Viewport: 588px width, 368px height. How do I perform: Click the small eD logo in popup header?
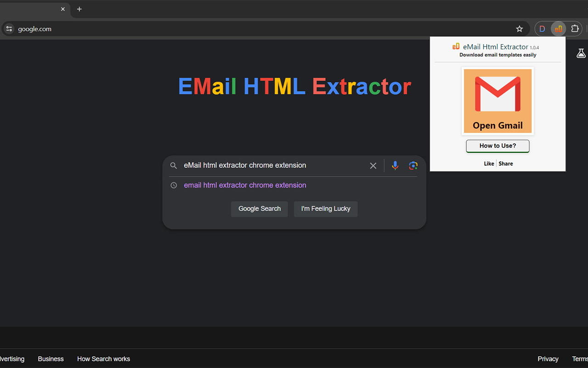tap(456, 46)
